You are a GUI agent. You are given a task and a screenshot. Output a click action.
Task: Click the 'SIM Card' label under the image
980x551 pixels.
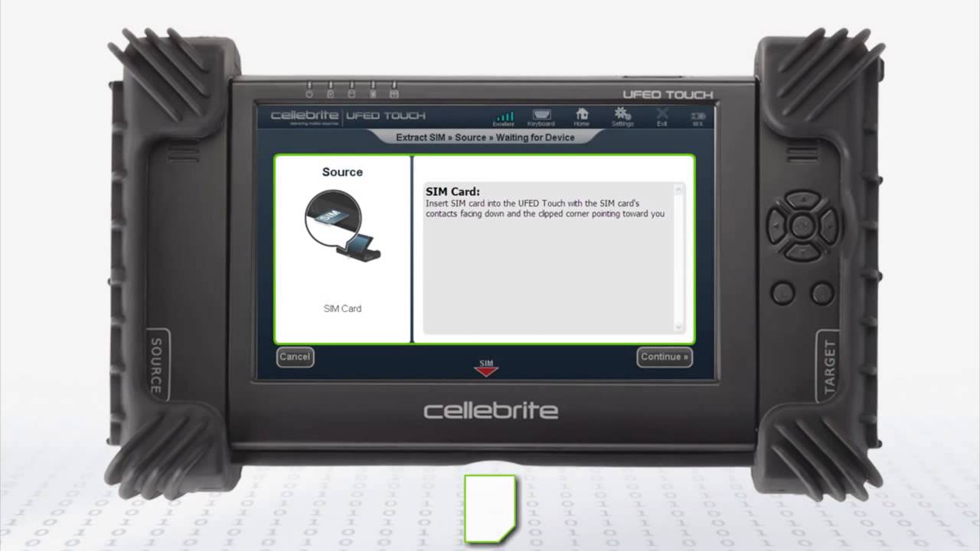(342, 308)
